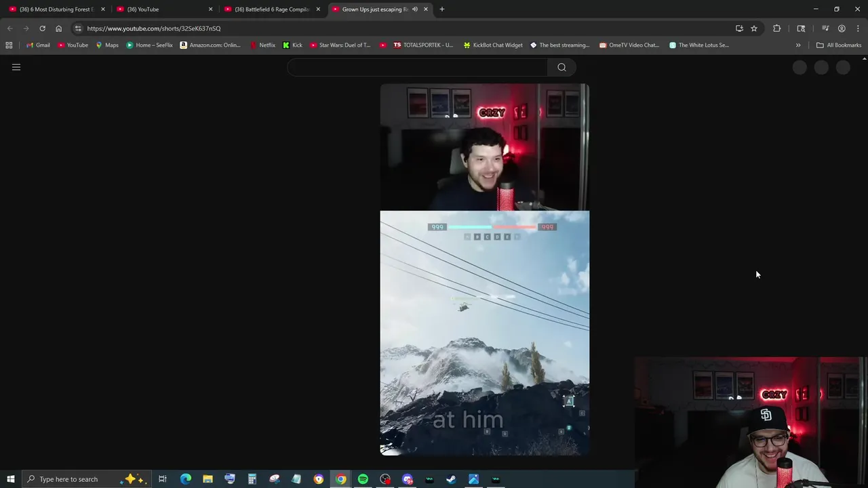This screenshot has width=868, height=488.
Task: Open Chrome three-dot menu
Action: click(x=858, y=28)
